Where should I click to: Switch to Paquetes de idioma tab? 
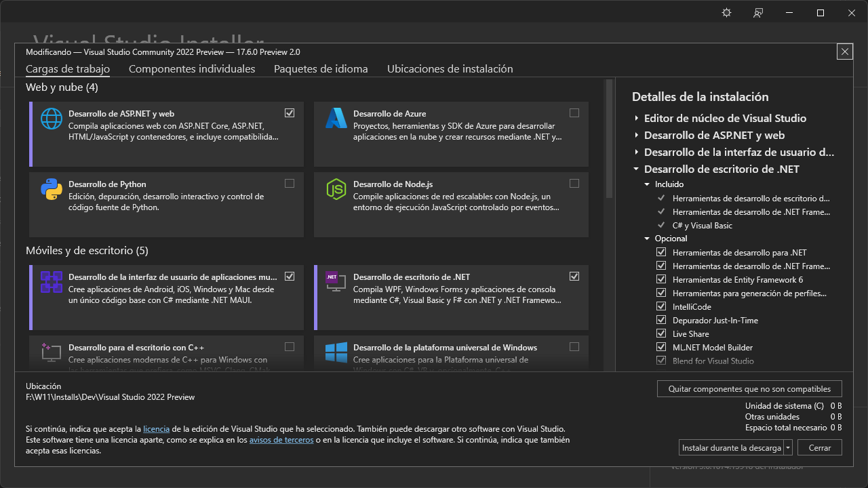tap(321, 68)
